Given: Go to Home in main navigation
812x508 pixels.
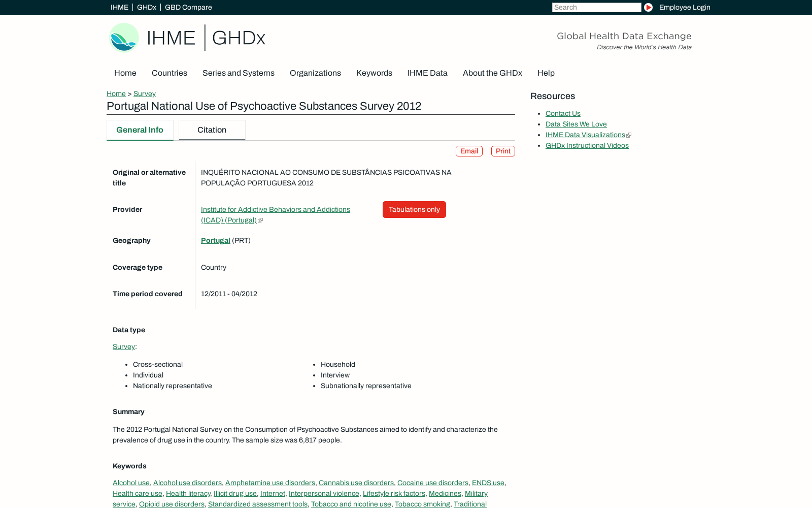Looking at the screenshot, I should pyautogui.click(x=125, y=73).
